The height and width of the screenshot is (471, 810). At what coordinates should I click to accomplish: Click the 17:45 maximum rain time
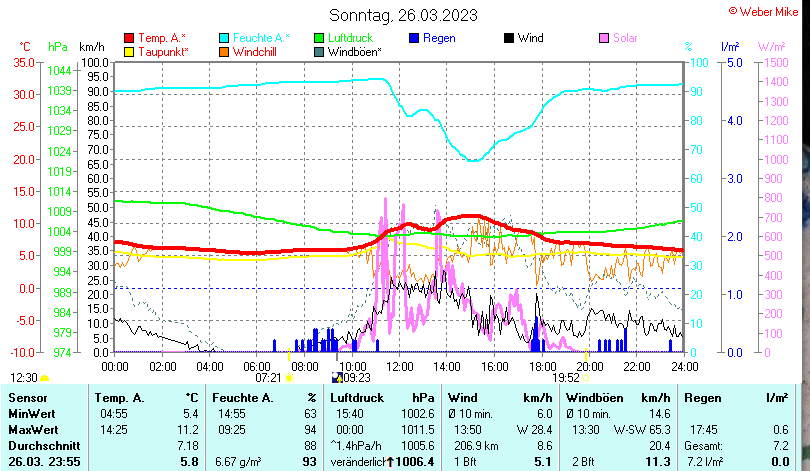704,430
